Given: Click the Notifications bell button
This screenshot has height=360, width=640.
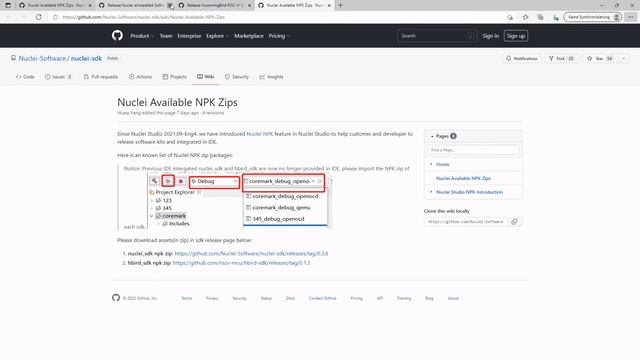Looking at the screenshot, I should [x=522, y=59].
